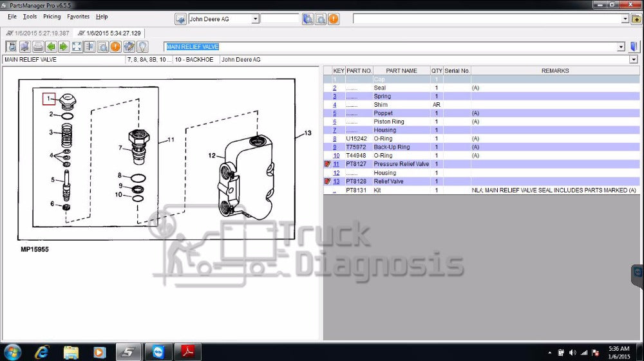Click the green back arrow icon
This screenshot has height=361, width=644.
(x=51, y=46)
